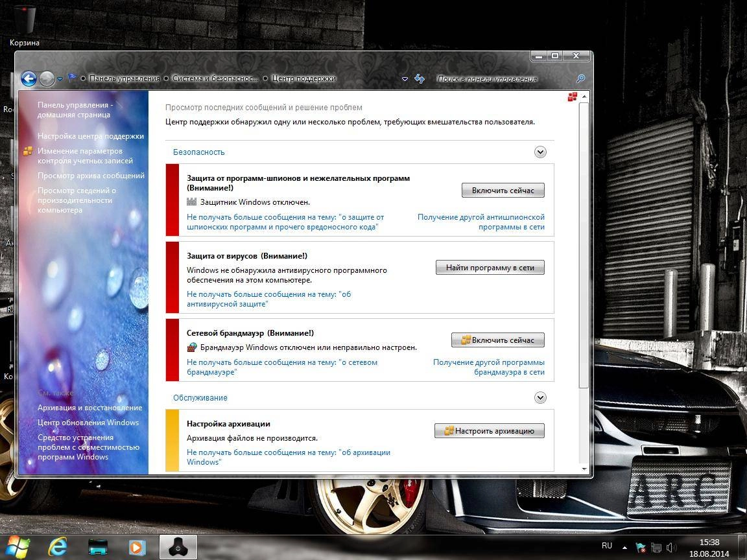Open Action Center flag in system tray
Viewport: 747px width, 560px height.
[640, 548]
